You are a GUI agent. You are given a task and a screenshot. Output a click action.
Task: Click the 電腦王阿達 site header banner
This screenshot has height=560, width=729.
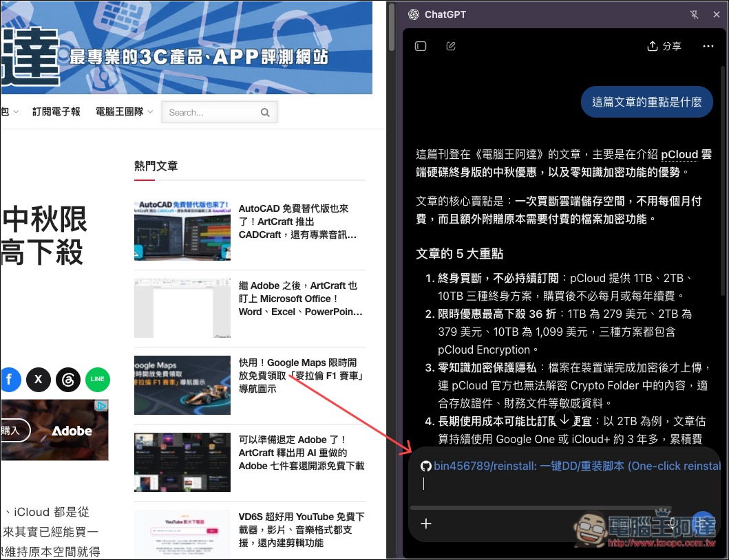[x=187, y=47]
